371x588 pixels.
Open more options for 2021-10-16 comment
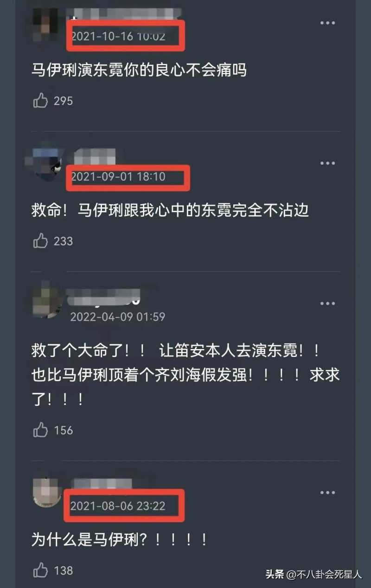coord(327,23)
